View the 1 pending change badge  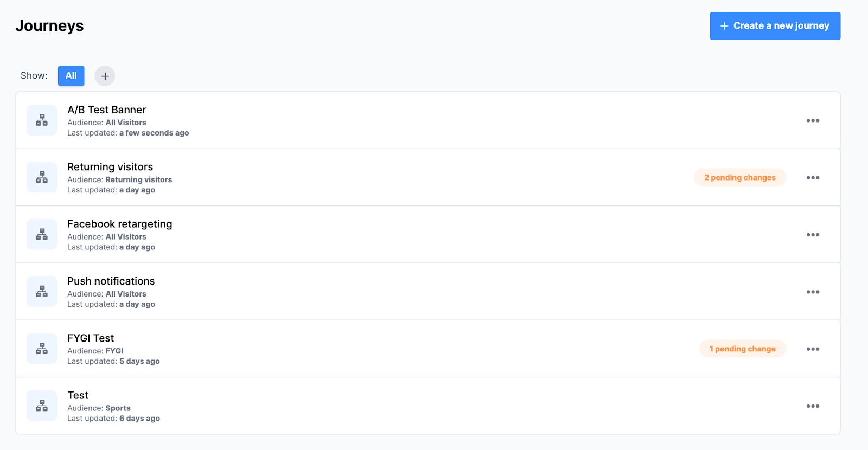pyautogui.click(x=743, y=349)
